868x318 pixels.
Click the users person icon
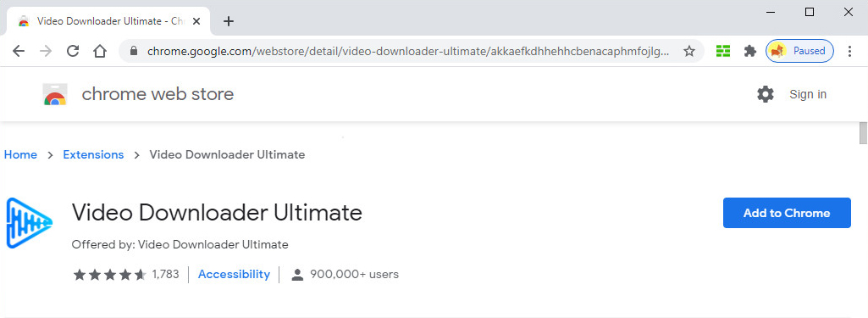coord(298,274)
